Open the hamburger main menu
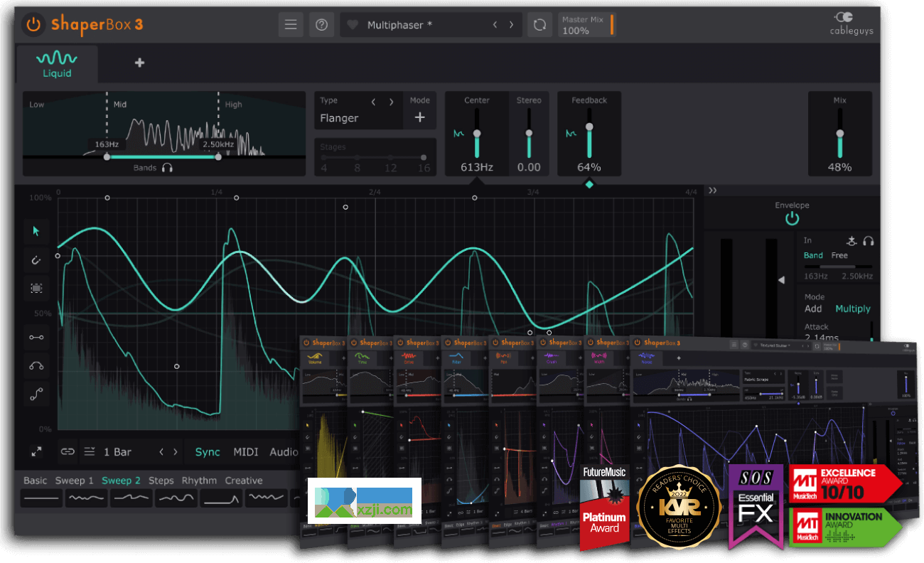 [290, 25]
